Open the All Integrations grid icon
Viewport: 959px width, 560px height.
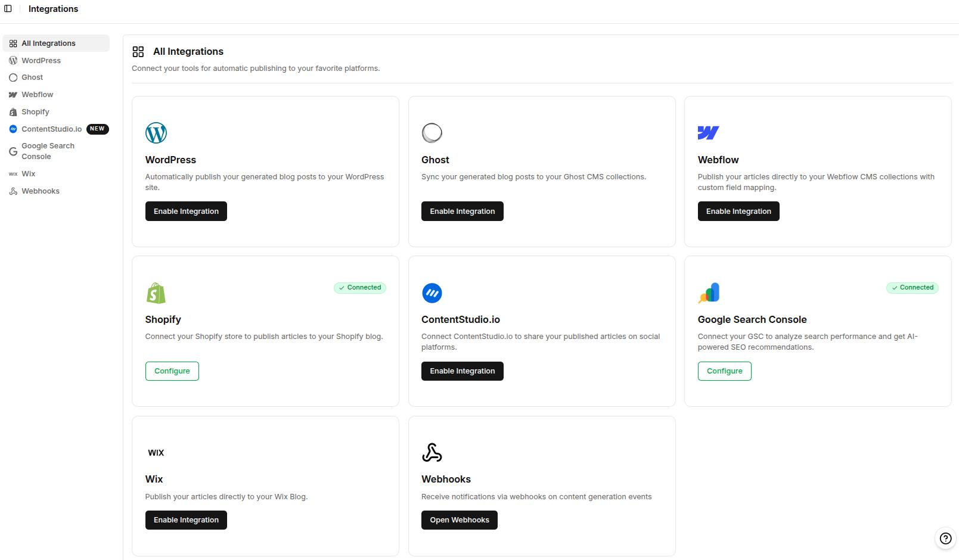(x=139, y=51)
